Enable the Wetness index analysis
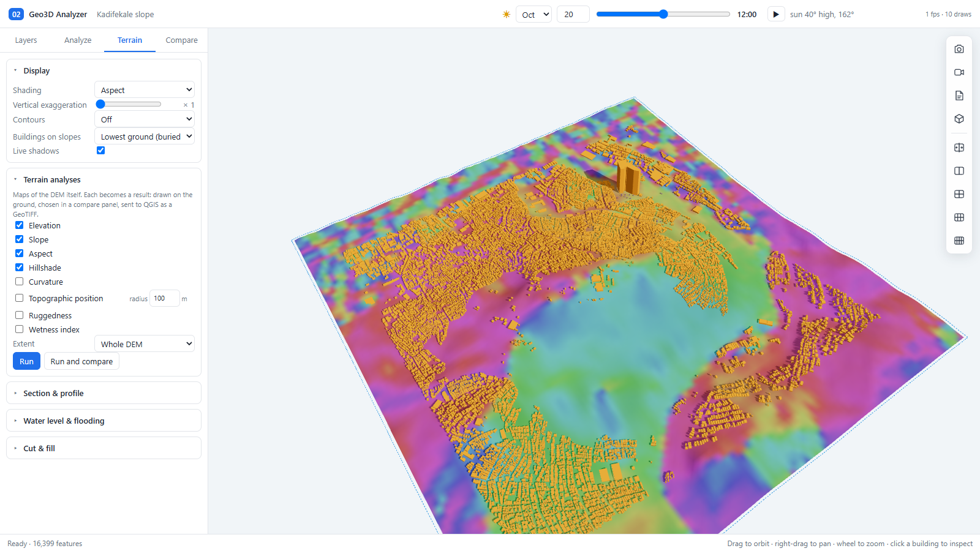Image resolution: width=980 pixels, height=551 pixels. (20, 329)
